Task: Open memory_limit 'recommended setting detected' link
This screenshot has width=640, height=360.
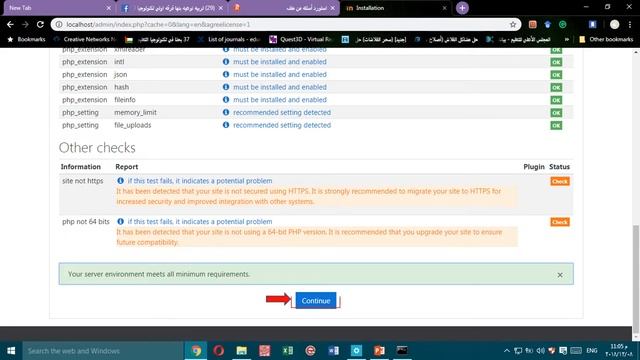Action: 282,112
